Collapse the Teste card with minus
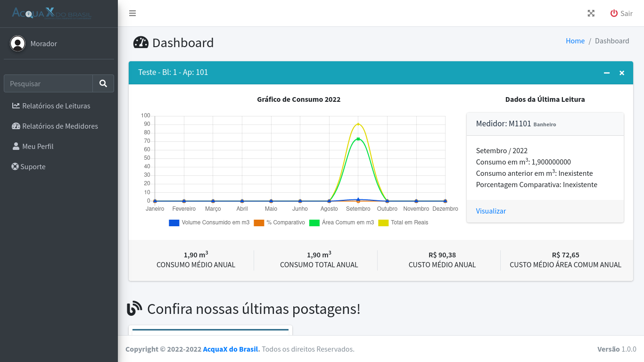The width and height of the screenshot is (644, 362). coord(607,73)
